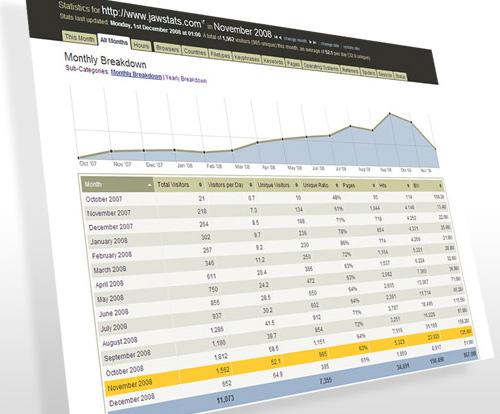Screen dimensions: 500x414
Task: Sort by Visitors per Day column
Action: click(x=230, y=185)
